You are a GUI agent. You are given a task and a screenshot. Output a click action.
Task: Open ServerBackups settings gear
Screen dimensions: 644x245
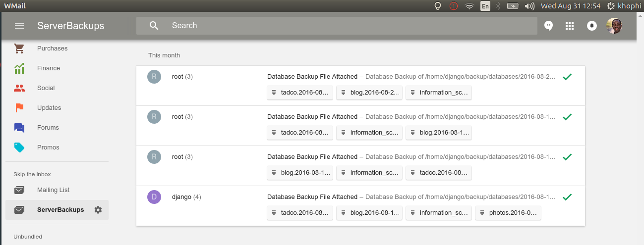coord(98,210)
